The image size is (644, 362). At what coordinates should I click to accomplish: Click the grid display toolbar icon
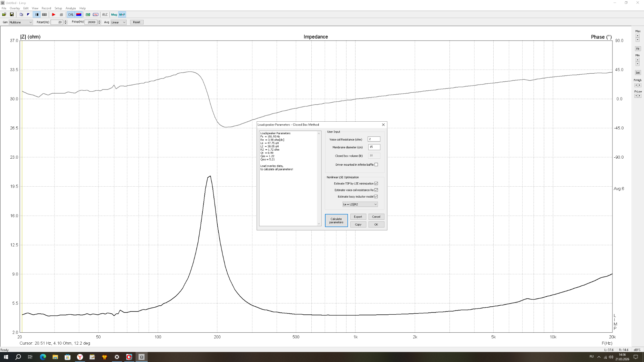[44, 14]
